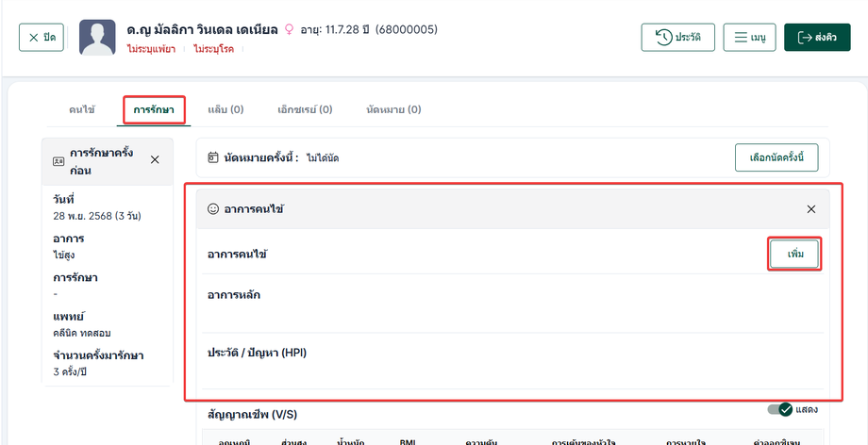Click the สัญญาณชีพ (V/S) heading
The width and height of the screenshot is (868, 445).
pyautogui.click(x=253, y=414)
